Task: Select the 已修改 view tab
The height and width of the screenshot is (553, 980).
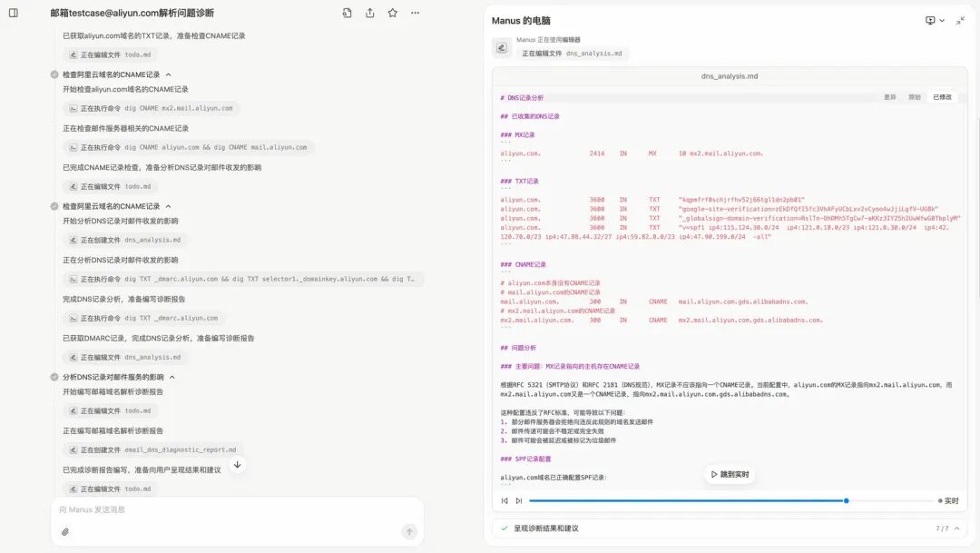Action: [942, 97]
